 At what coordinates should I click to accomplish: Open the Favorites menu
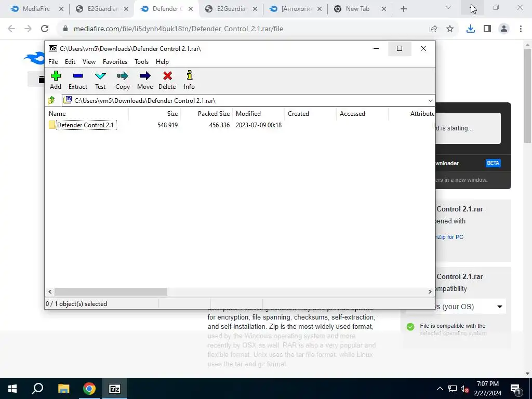[x=115, y=62]
